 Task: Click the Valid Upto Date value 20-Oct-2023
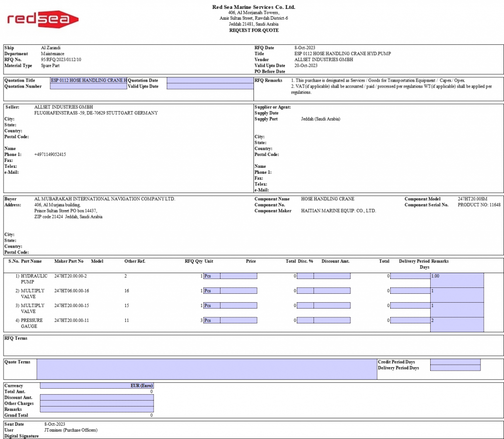pyautogui.click(x=306, y=65)
